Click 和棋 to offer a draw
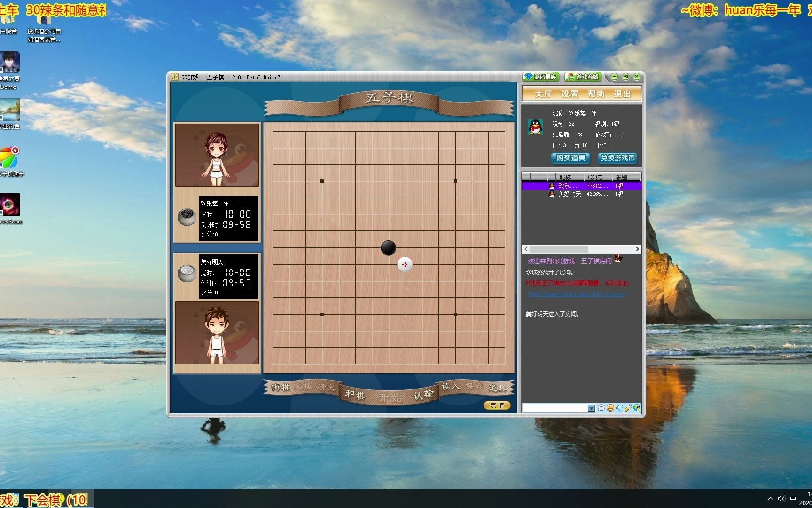Viewport: 812px width, 508px height. pyautogui.click(x=355, y=395)
